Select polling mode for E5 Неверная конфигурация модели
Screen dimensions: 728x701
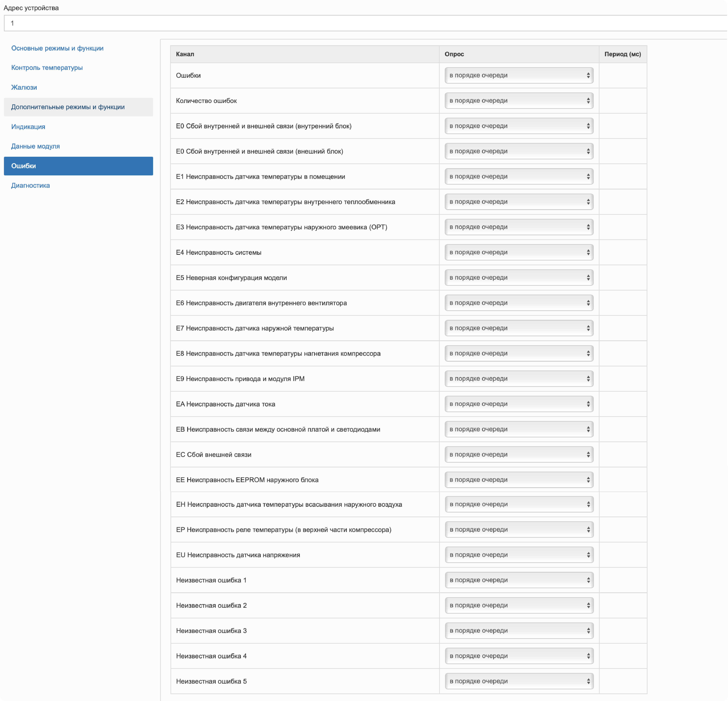pos(519,278)
